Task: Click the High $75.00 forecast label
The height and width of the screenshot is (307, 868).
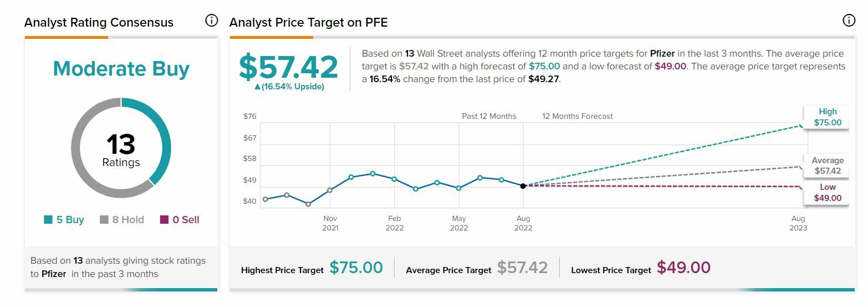Action: point(827,117)
